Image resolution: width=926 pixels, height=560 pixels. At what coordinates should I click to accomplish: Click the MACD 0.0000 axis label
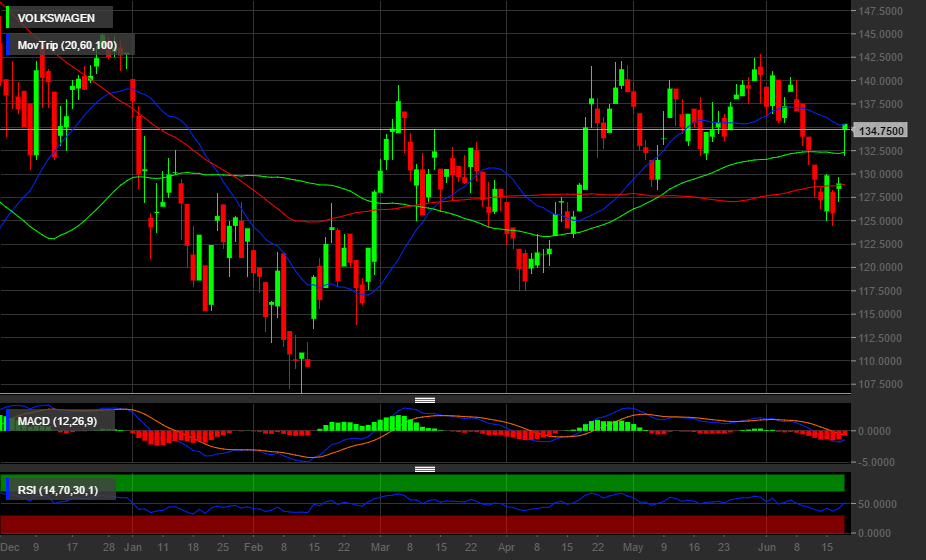875,431
